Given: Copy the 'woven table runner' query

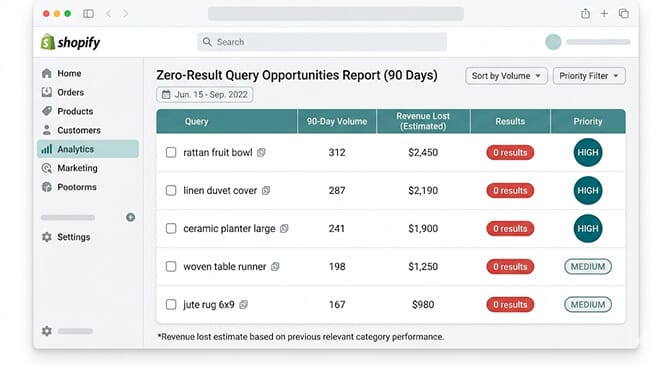Looking at the screenshot, I should (x=275, y=267).
